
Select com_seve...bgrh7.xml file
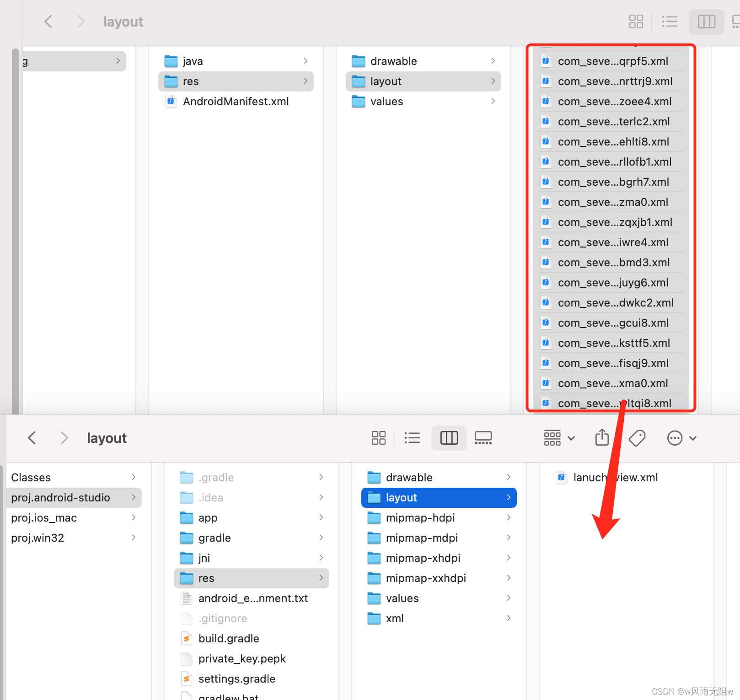coord(611,182)
